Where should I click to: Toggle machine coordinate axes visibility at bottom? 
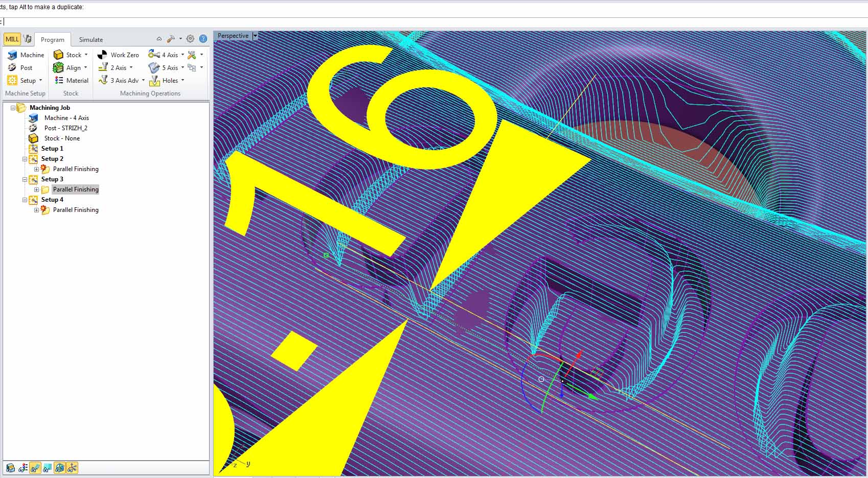coord(72,467)
